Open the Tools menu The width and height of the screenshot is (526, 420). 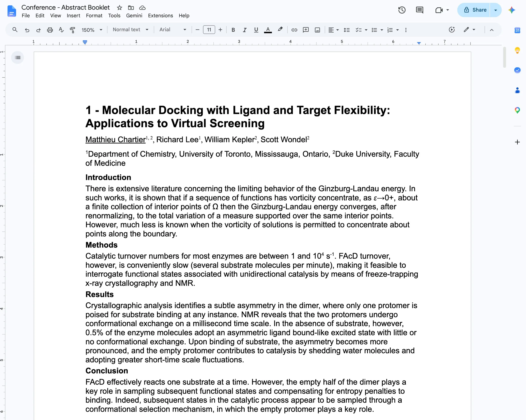tap(114, 16)
